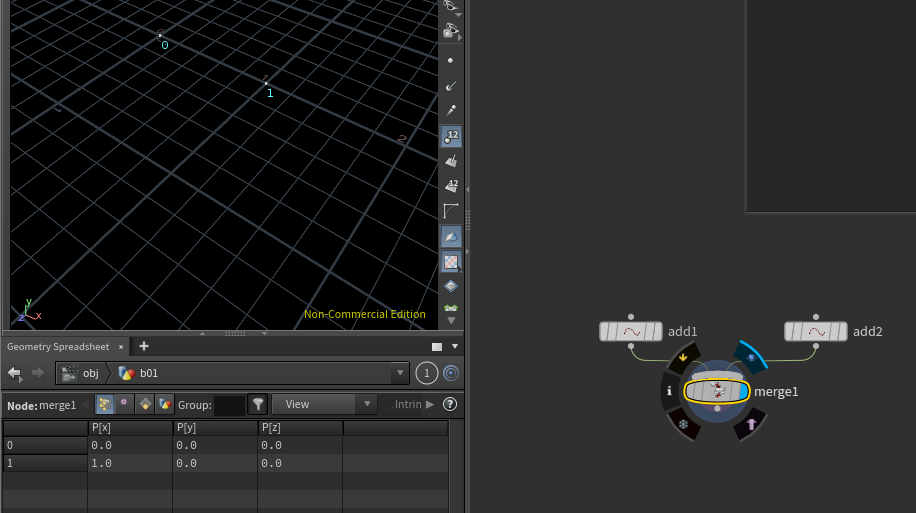Click point 1 in the viewport
916x513 pixels.
pyautogui.click(x=266, y=84)
